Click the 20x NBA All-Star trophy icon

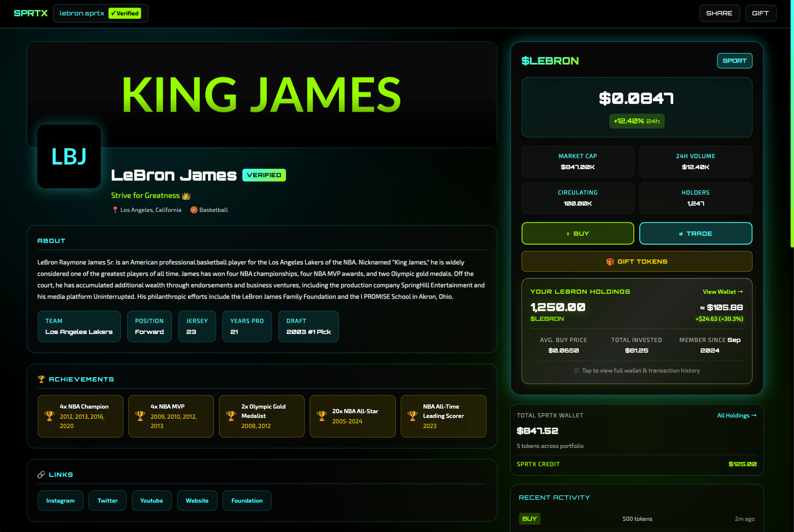click(322, 416)
